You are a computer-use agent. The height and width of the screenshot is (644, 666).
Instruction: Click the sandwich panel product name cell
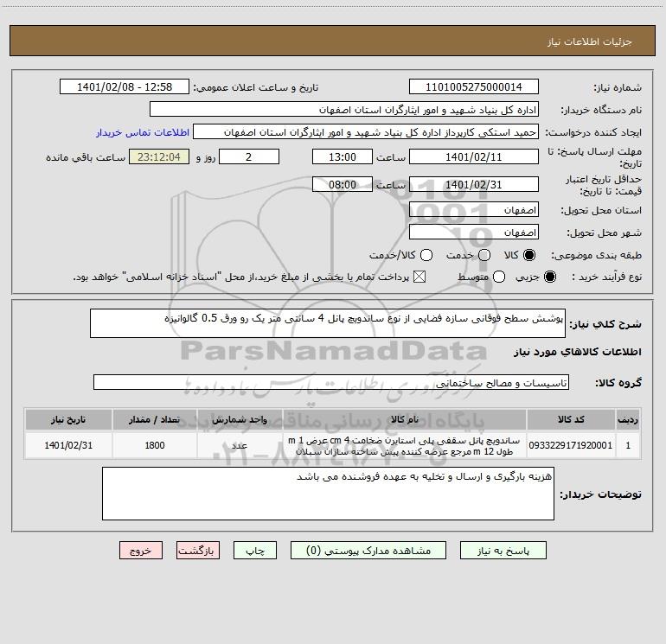[x=405, y=445]
